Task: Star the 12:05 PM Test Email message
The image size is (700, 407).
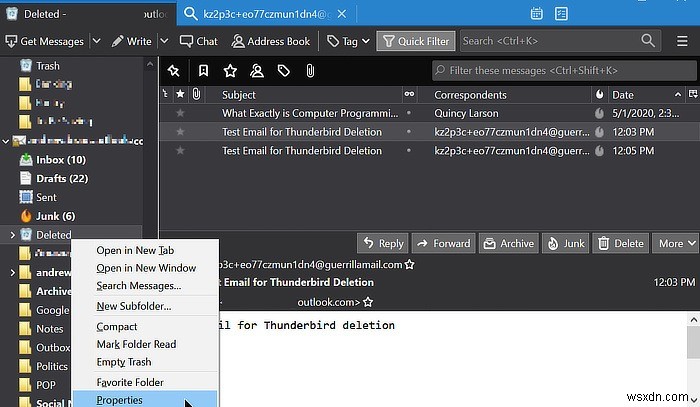Action: click(180, 150)
